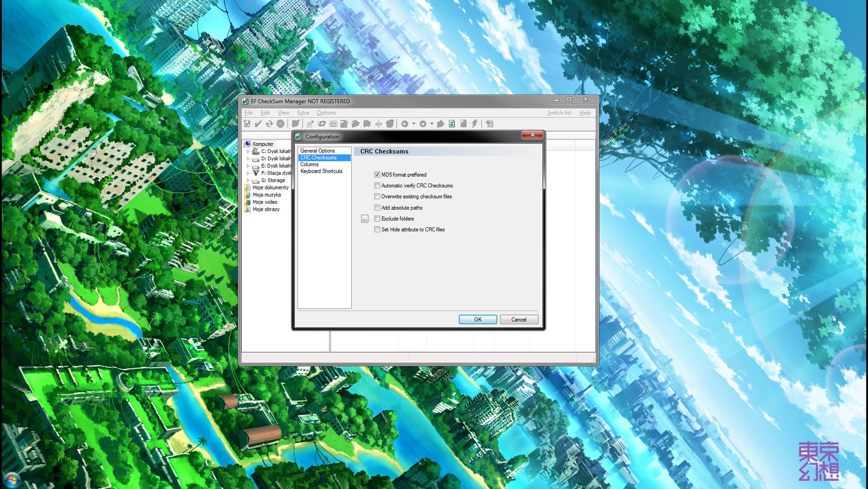
Task: Enable Overwrite existing checksum files
Action: pos(377,197)
